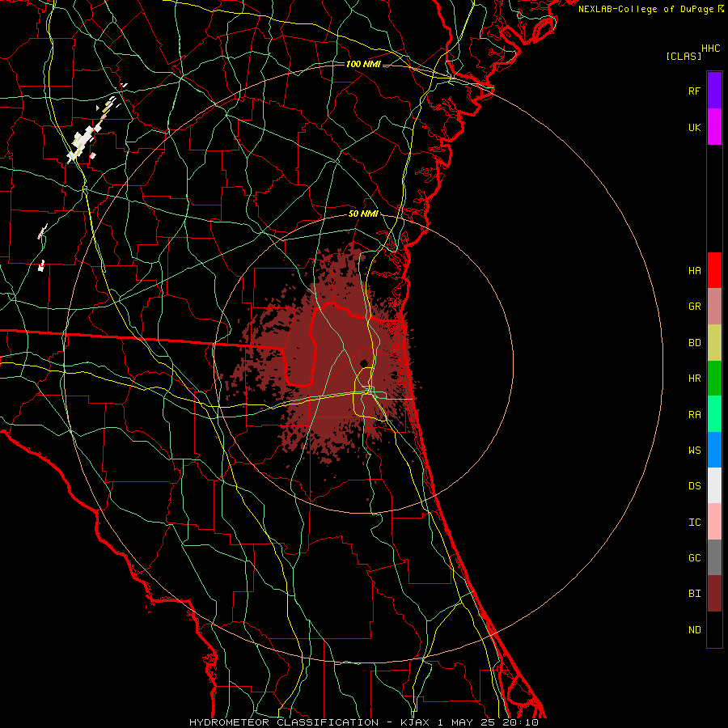Click the WS legend label
Viewport: 728px width, 728px height.
point(694,451)
